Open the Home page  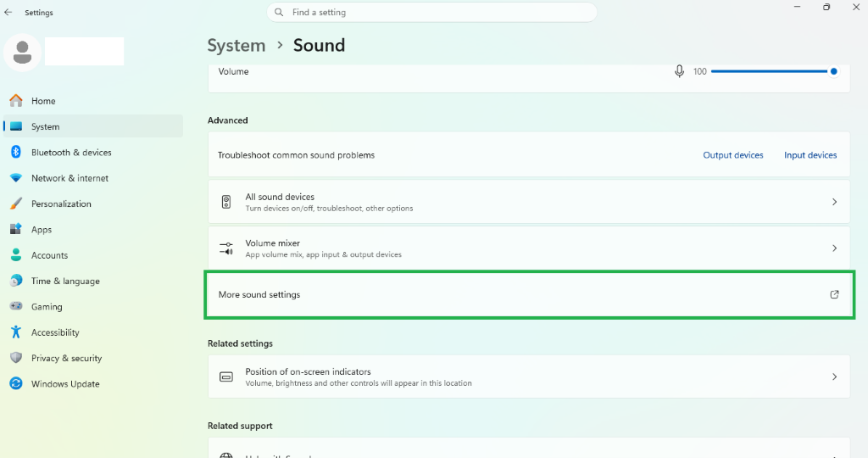point(93,101)
